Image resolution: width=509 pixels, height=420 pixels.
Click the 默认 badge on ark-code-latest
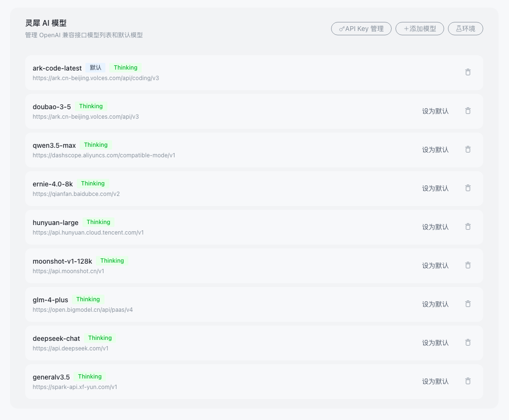pos(95,68)
